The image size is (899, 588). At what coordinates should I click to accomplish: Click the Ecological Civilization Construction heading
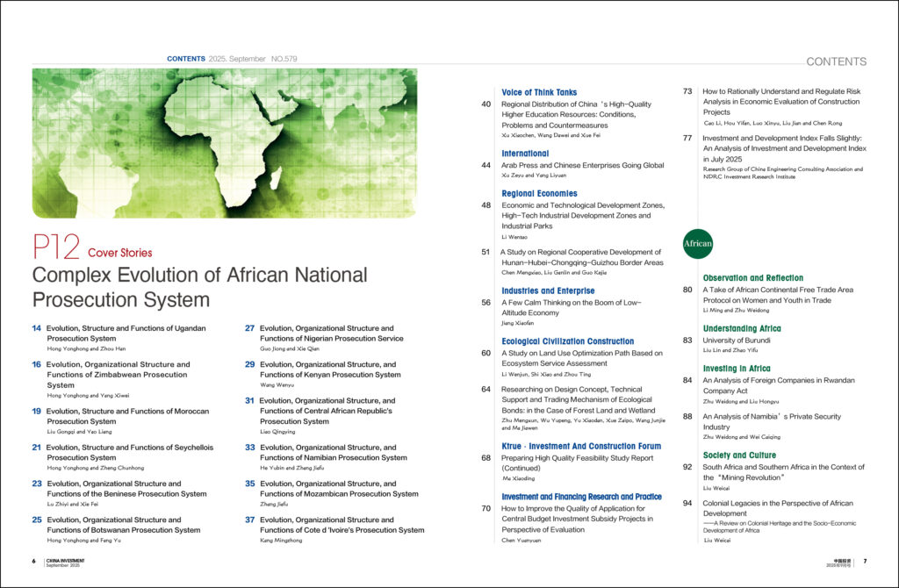click(x=567, y=341)
